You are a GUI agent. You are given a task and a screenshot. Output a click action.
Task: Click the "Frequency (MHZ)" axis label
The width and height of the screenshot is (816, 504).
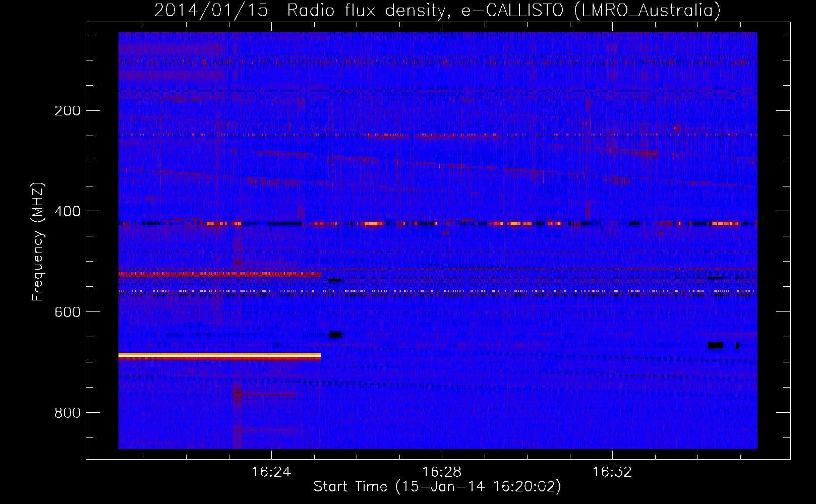(38, 242)
